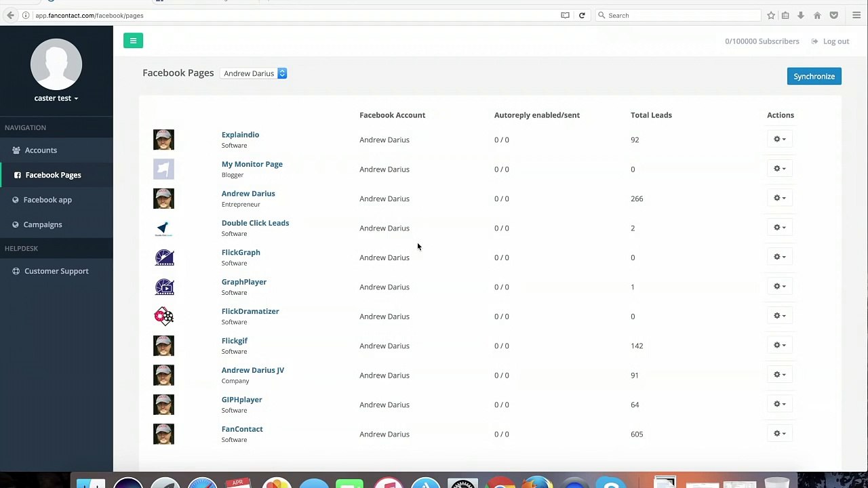This screenshot has height=488, width=868.
Task: Toggle the sidebar with the green menu button
Action: (133, 41)
